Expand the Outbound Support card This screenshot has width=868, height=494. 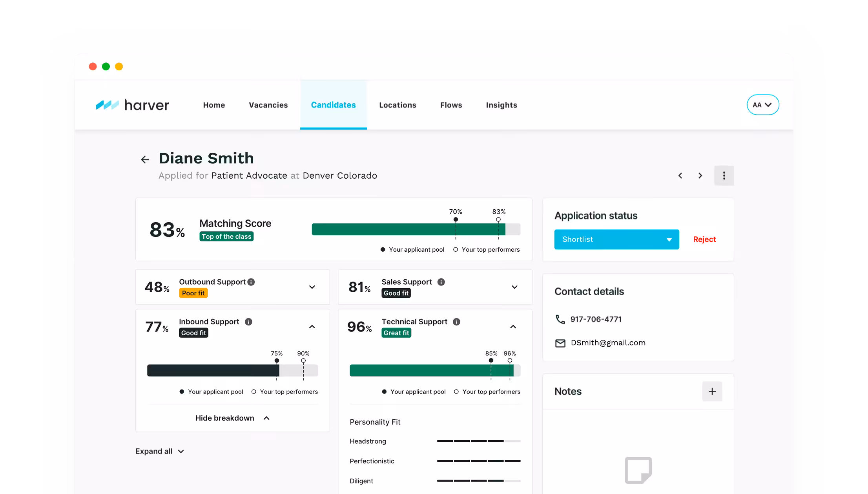[x=312, y=287]
